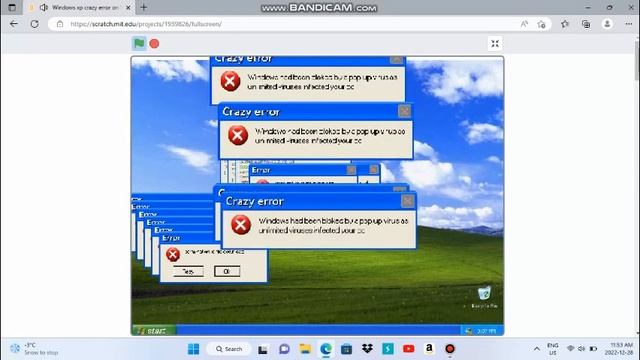Open read aloud icon in address bar
The height and width of the screenshot is (360, 640).
pyautogui.click(x=524, y=24)
